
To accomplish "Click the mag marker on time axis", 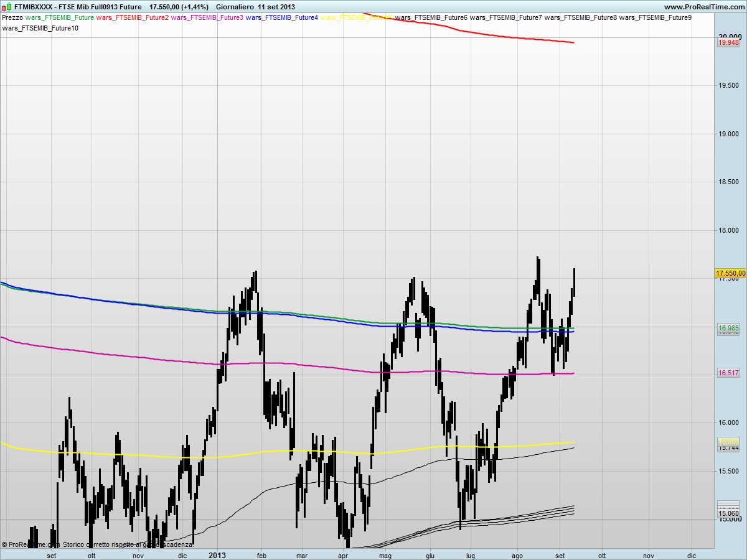I will tap(385, 555).
